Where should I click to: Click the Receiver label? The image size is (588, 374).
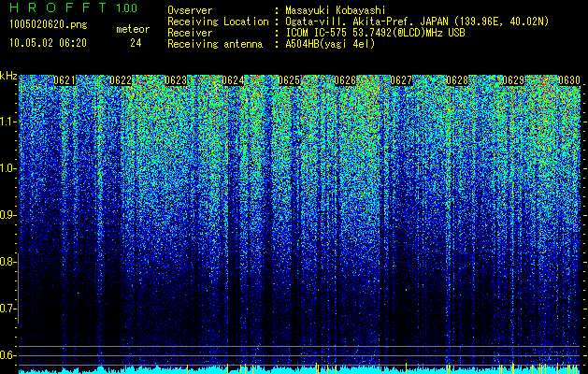tap(190, 33)
